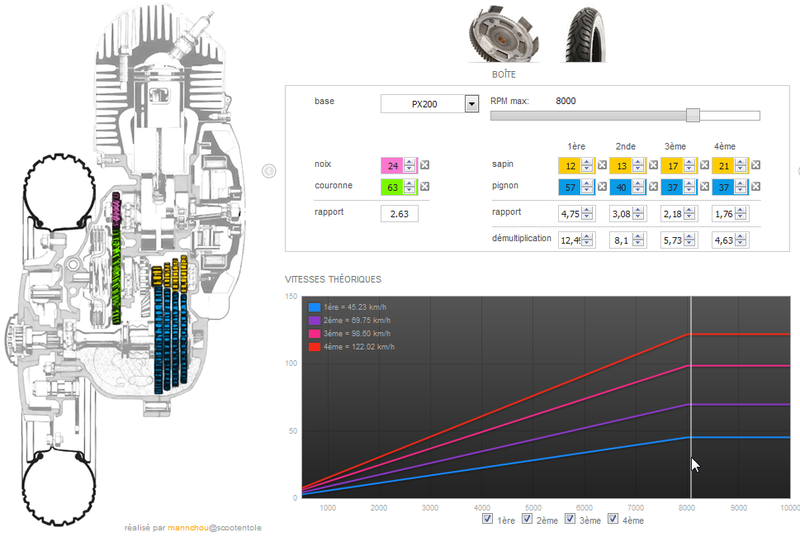Screen dimensions: 800x537
Task: Increase the 2nde sapin stepper value
Action: [638, 162]
